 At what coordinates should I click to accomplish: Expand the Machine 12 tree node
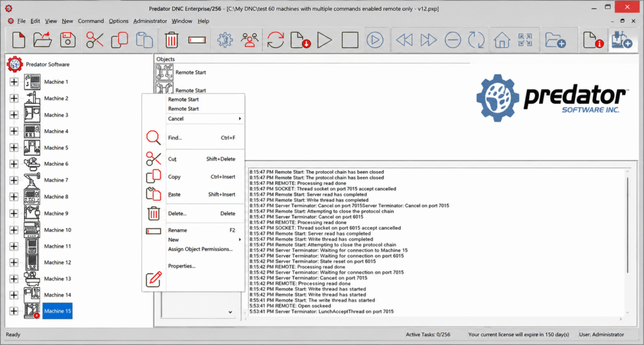click(x=14, y=263)
